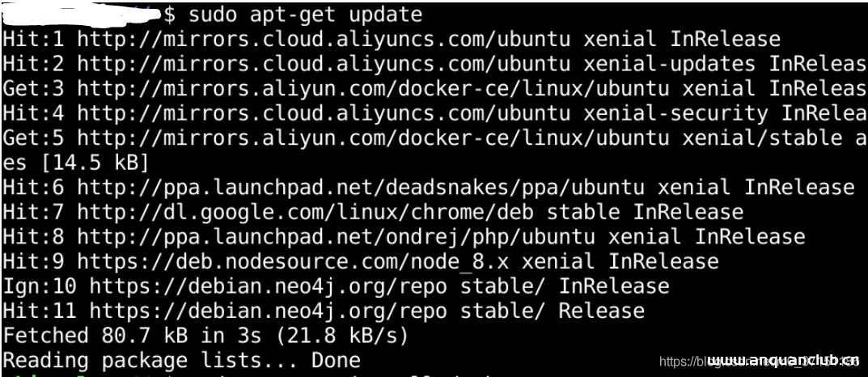Click the 'Reading package lists... Done' line

tap(182, 361)
